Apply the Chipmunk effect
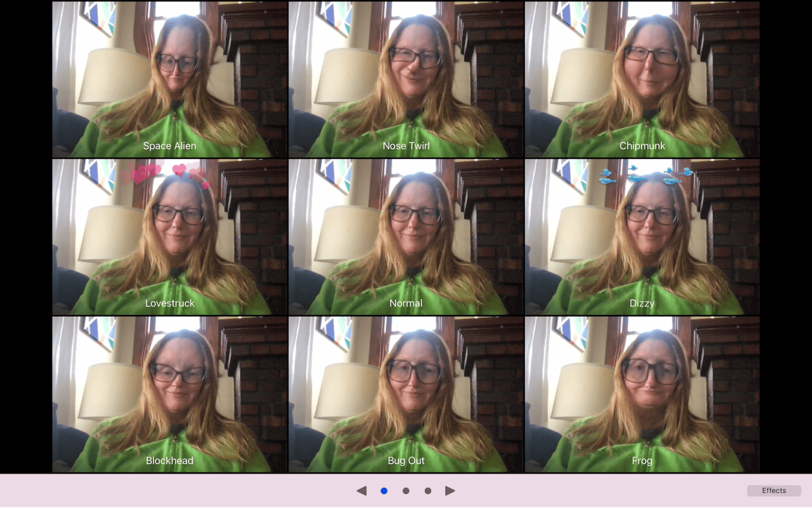 [x=642, y=79]
